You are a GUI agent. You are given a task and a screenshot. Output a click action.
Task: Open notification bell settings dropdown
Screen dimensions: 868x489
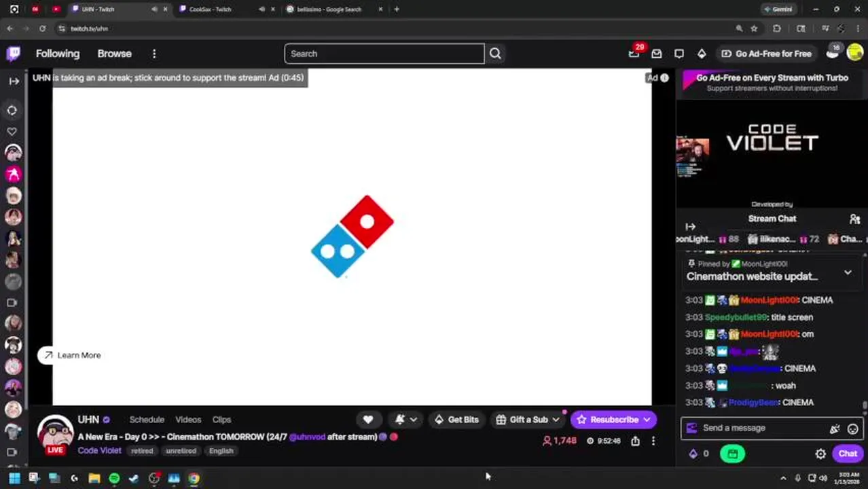pos(406,420)
